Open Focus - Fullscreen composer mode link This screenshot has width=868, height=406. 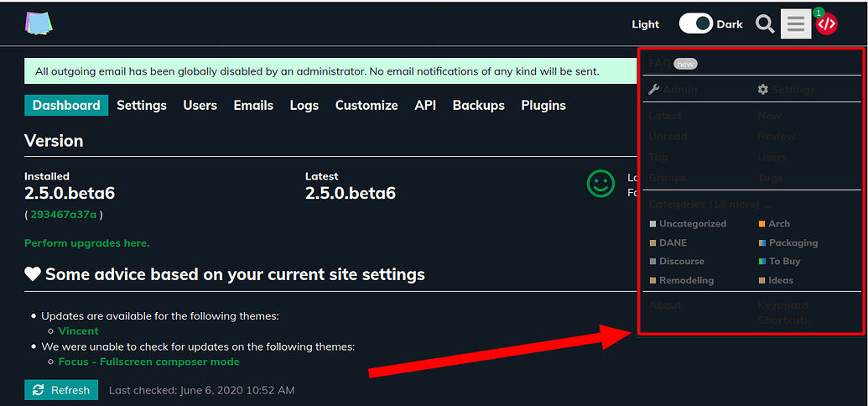click(148, 362)
